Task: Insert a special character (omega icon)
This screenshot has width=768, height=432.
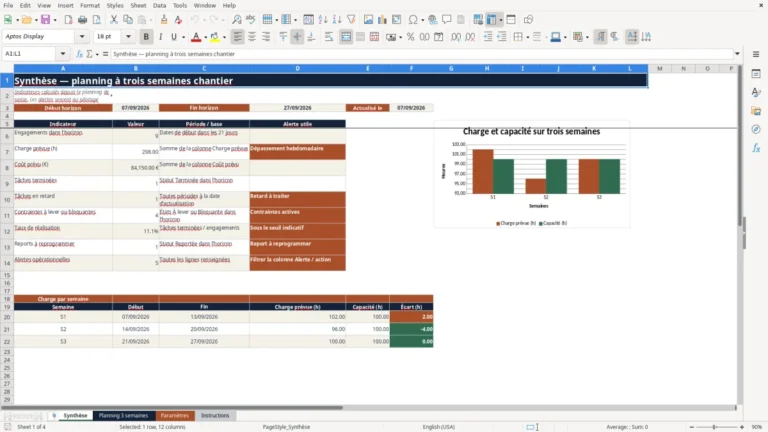Action: (413, 20)
